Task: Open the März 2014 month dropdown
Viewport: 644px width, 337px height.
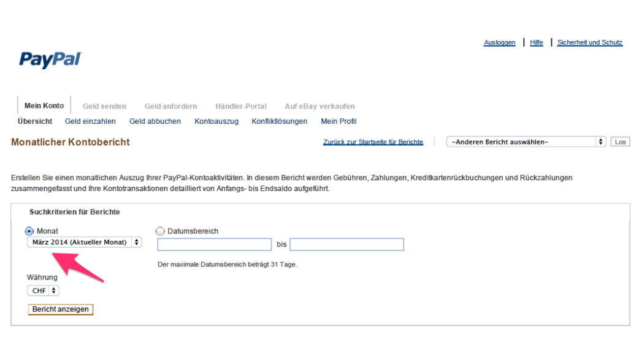Action: click(85, 242)
